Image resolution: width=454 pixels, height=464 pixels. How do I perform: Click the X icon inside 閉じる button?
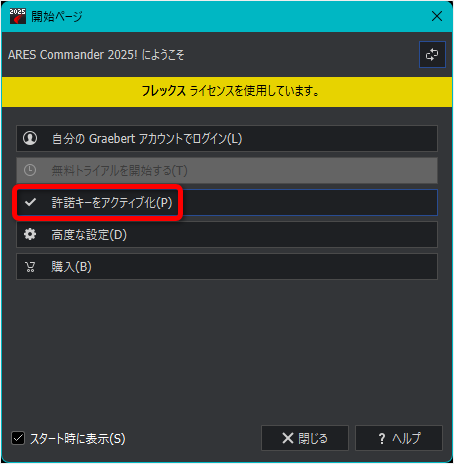point(288,438)
